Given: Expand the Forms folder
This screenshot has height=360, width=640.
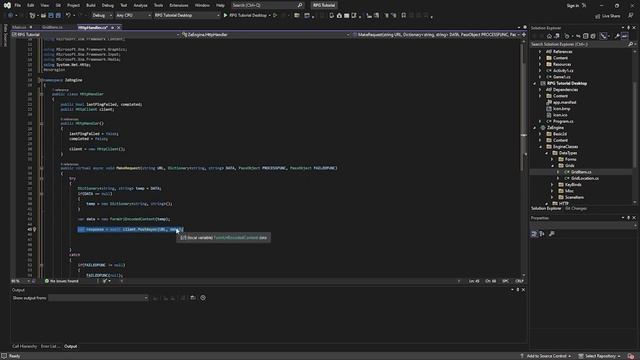Looking at the screenshot, I should click(x=552, y=159).
